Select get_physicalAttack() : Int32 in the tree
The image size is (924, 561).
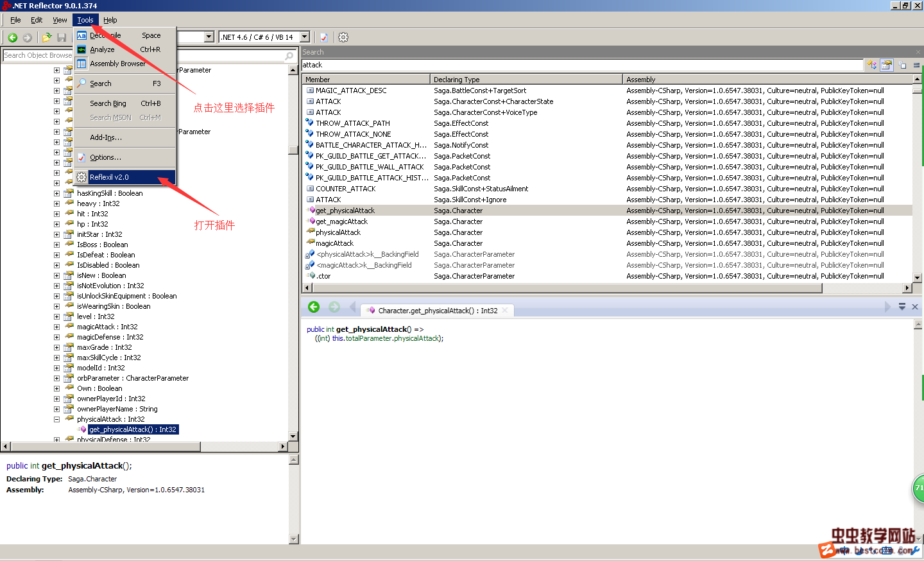tap(133, 429)
